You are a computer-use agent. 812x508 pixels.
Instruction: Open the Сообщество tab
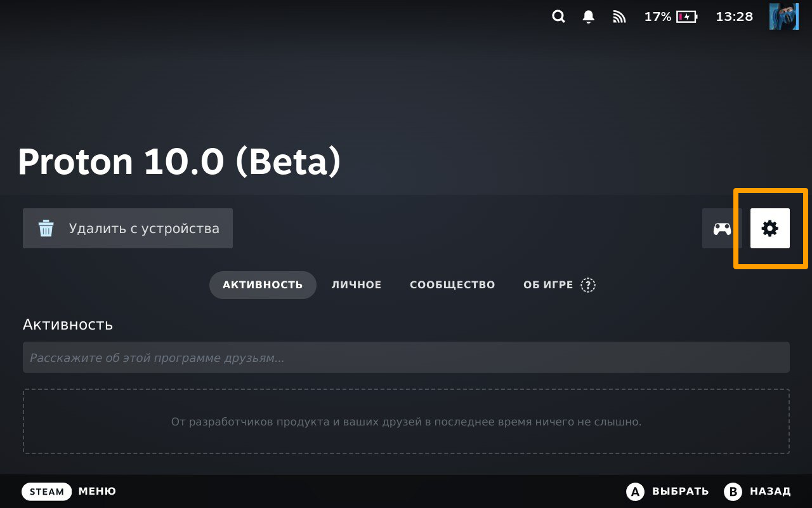[452, 285]
